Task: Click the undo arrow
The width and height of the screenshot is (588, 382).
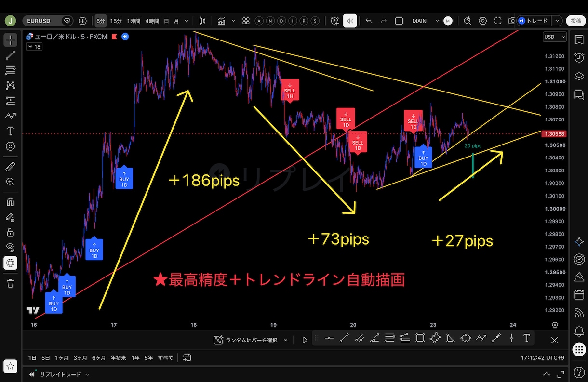Action: pos(369,21)
